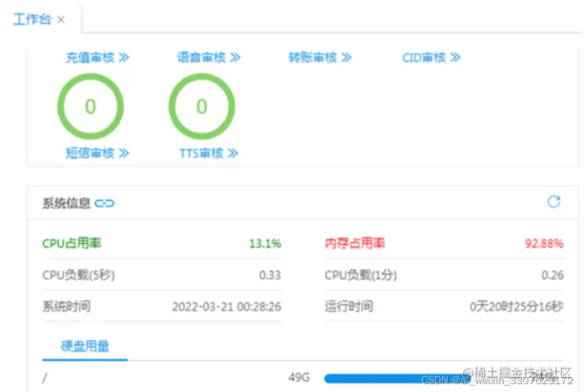Click the 13.1% CPU usage value
The width and height of the screenshot is (584, 392).
click(x=265, y=244)
